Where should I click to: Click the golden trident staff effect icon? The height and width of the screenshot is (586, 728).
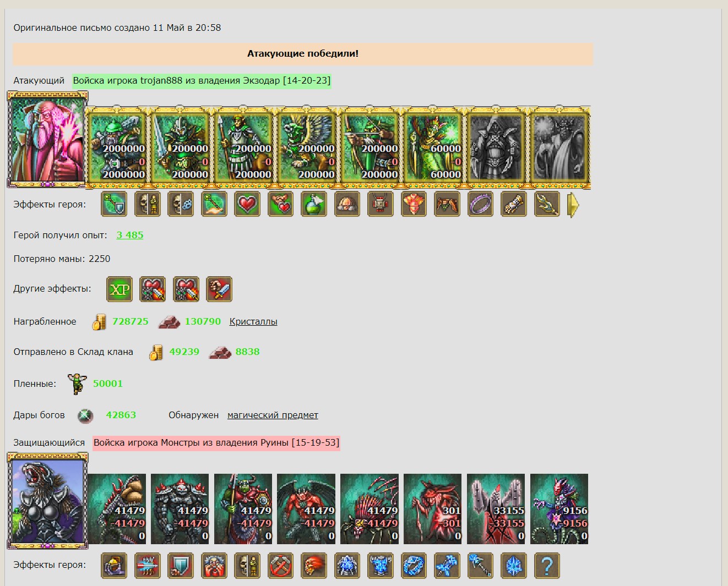point(547,204)
